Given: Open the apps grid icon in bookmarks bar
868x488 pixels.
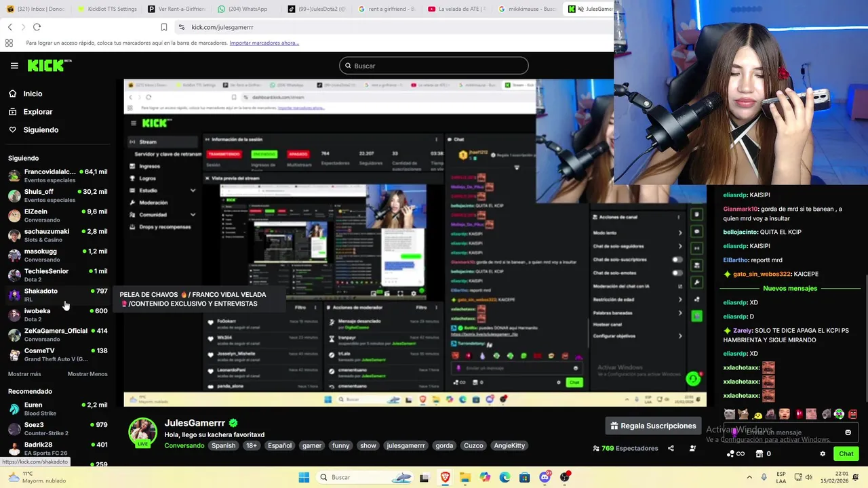Looking at the screenshot, I should [9, 43].
